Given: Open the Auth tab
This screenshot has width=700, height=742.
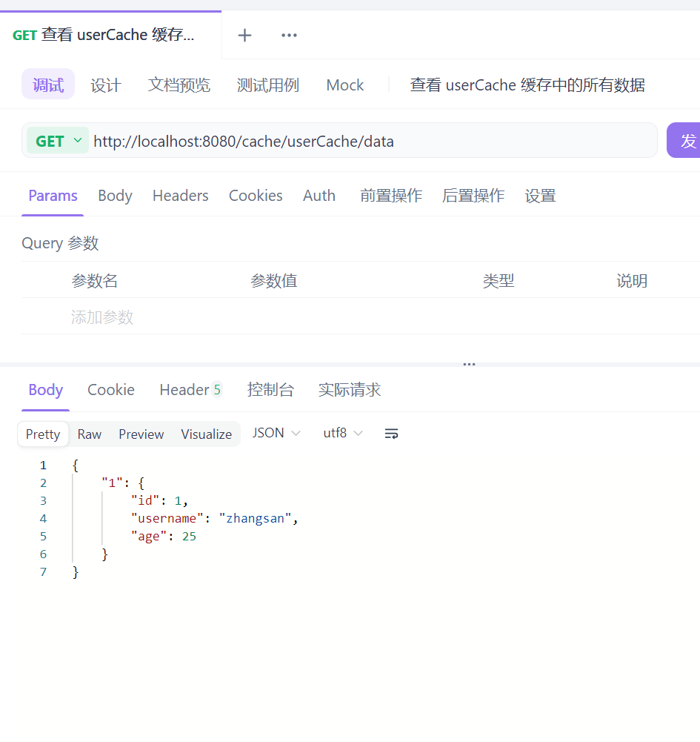Looking at the screenshot, I should (319, 195).
